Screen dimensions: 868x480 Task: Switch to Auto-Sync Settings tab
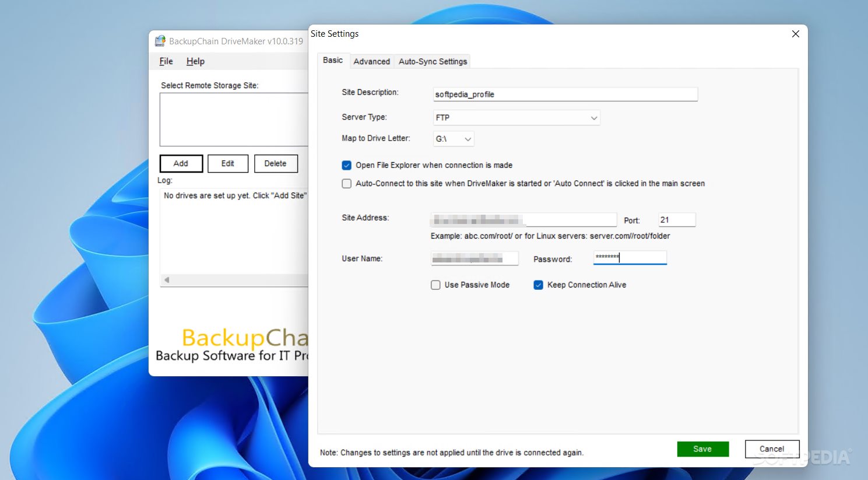(433, 61)
